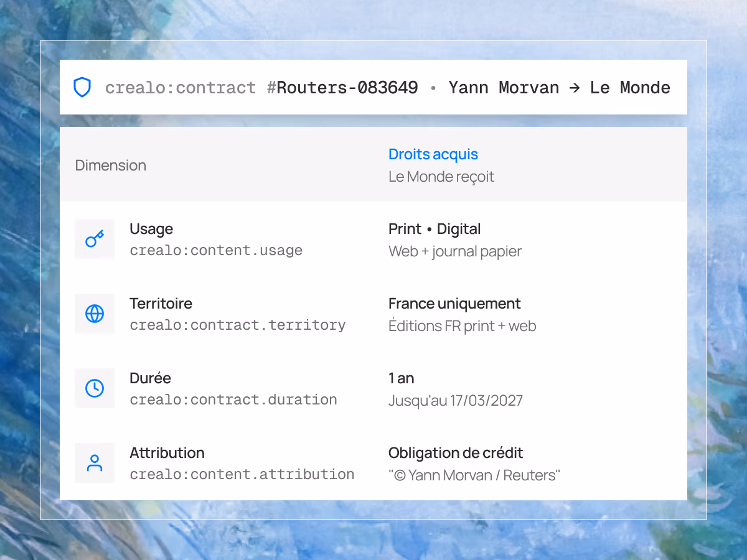Click the France uniquement value

click(x=454, y=304)
